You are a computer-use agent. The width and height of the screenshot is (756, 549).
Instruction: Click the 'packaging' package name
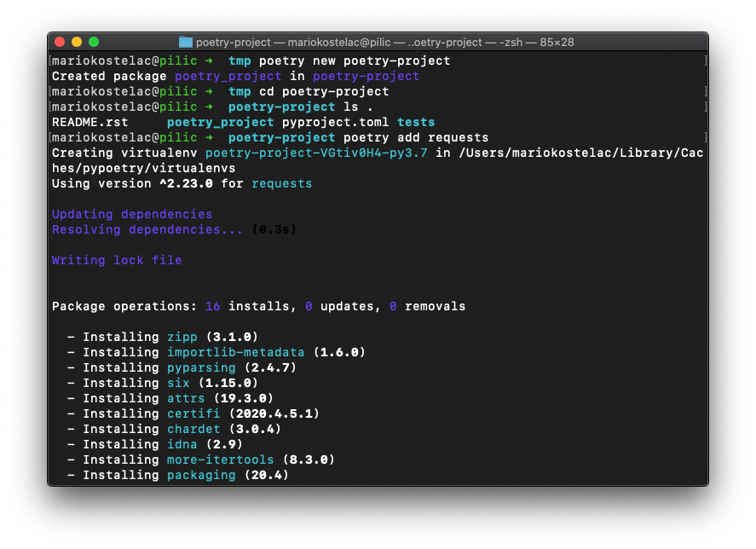(x=201, y=475)
